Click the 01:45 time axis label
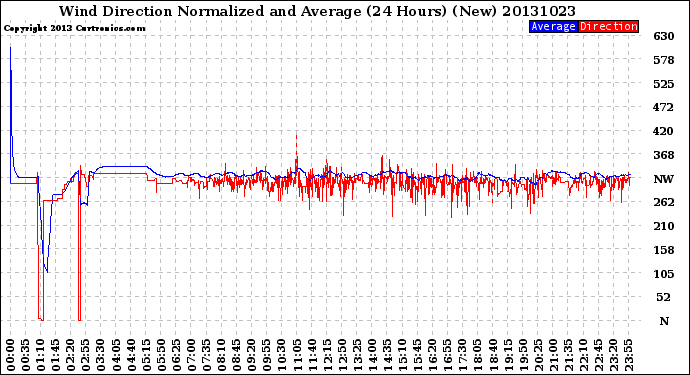 pyautogui.click(x=56, y=355)
